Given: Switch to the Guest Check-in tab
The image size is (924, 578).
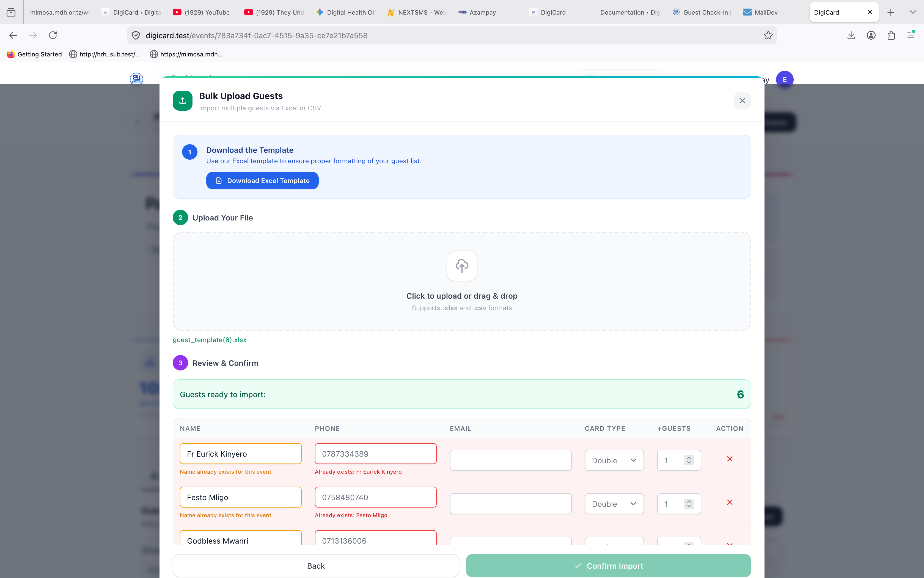Looking at the screenshot, I should (x=702, y=12).
